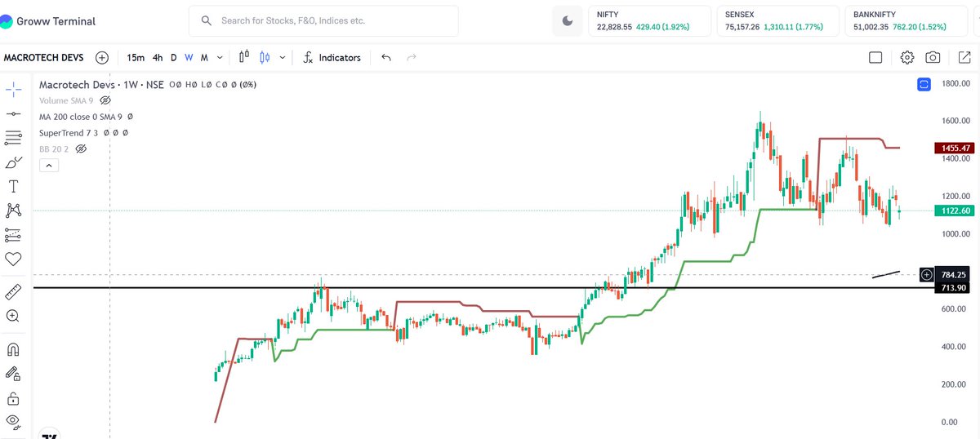Image resolution: width=980 pixels, height=439 pixels.
Task: Open the chart patterns tool
Action: coord(13,211)
